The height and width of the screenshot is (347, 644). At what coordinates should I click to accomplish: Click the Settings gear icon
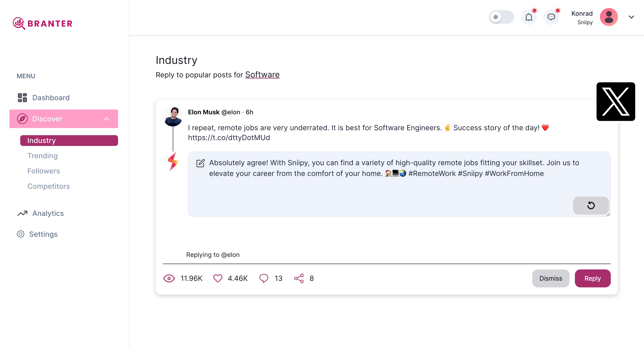pos(20,234)
